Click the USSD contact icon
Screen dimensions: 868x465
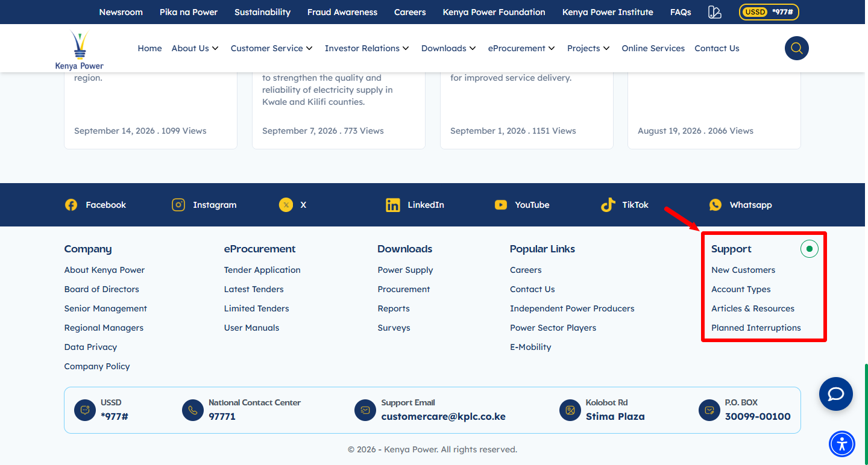tap(85, 410)
